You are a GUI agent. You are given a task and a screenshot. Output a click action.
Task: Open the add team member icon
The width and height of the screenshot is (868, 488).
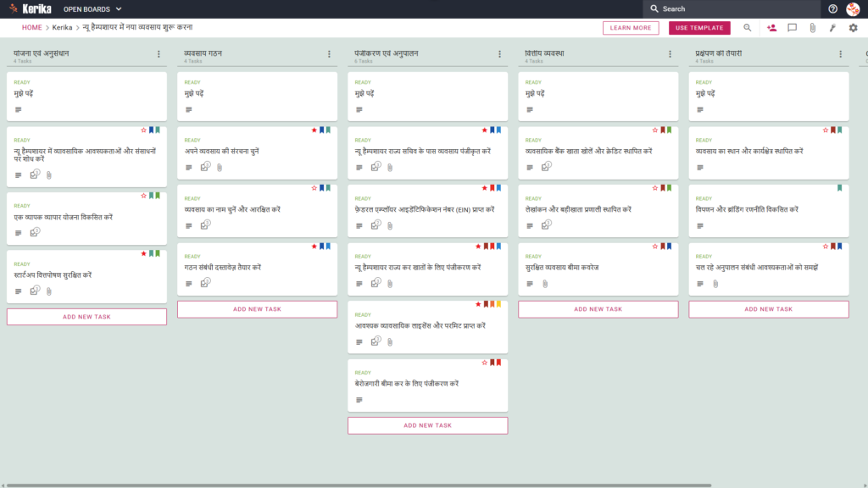point(771,28)
